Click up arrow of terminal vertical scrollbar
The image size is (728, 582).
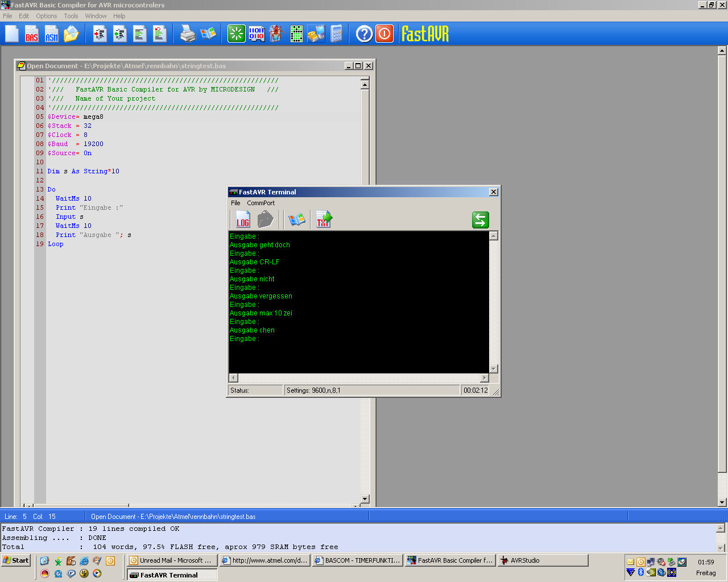(x=494, y=236)
